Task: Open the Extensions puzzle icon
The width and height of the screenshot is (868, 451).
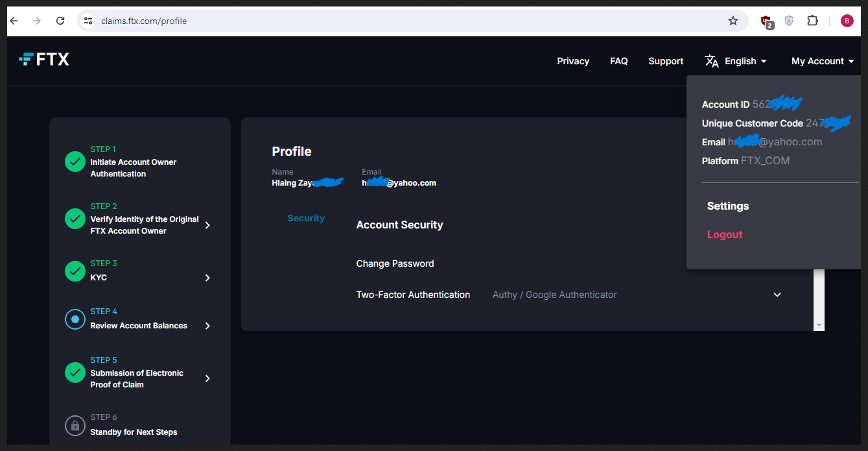Action: (x=812, y=21)
